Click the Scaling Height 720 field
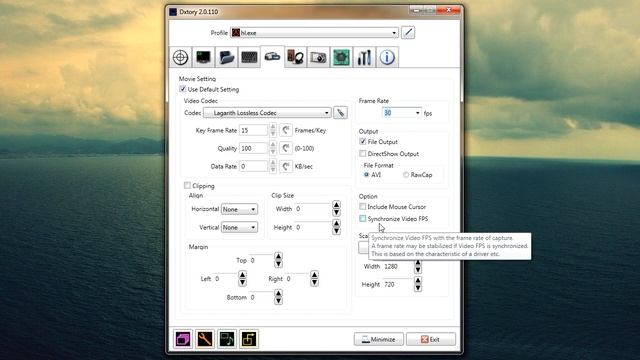The height and width of the screenshot is (360, 640). 398,284
